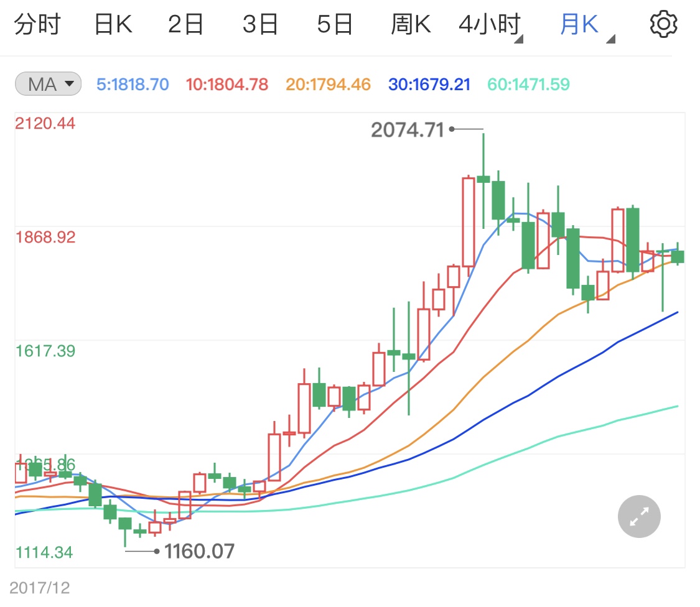700x607 pixels.
Task: Switch to the 日K tab
Action: pos(113,24)
